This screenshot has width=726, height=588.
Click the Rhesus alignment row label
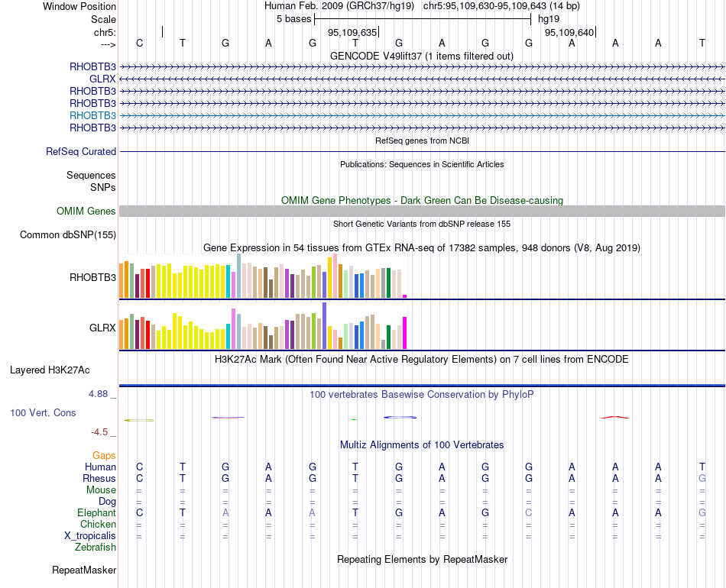99,478
